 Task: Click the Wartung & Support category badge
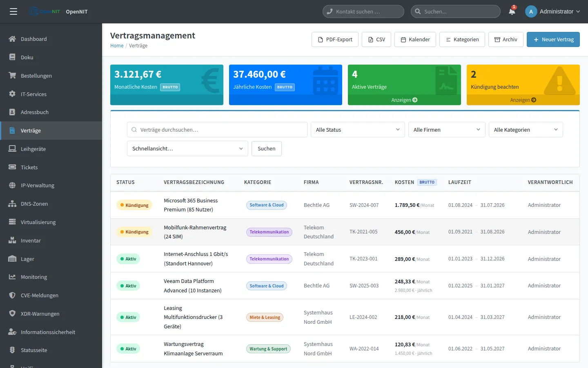268,349
